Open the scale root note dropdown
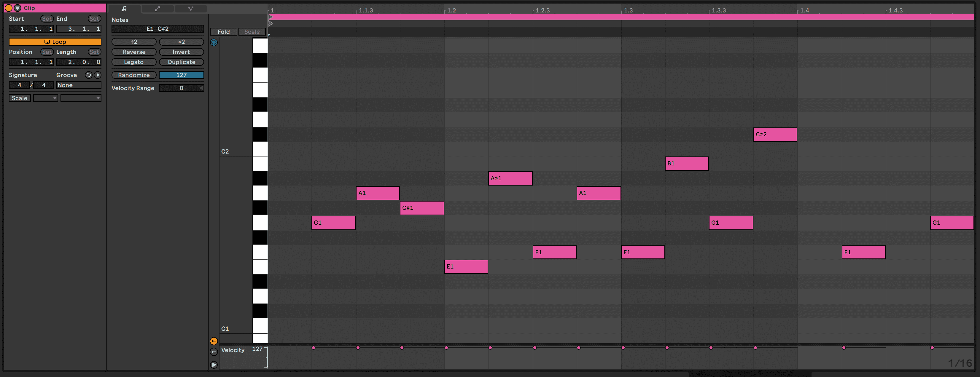Image resolution: width=980 pixels, height=377 pixels. pos(45,98)
